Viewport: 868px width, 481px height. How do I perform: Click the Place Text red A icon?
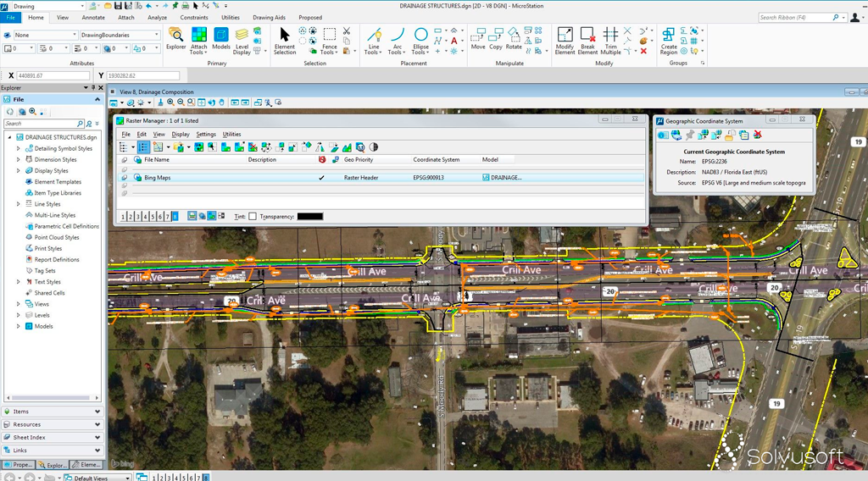click(x=454, y=41)
